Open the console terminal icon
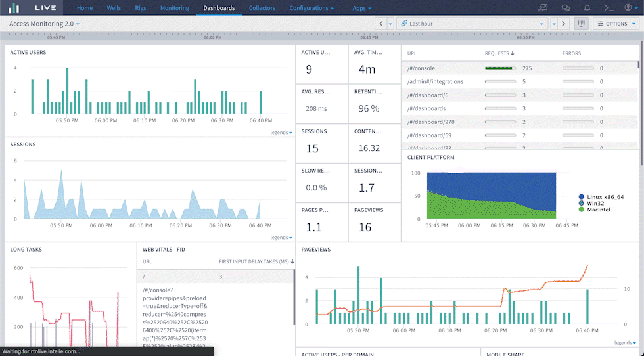The width and height of the screenshot is (644, 356). tap(609, 8)
